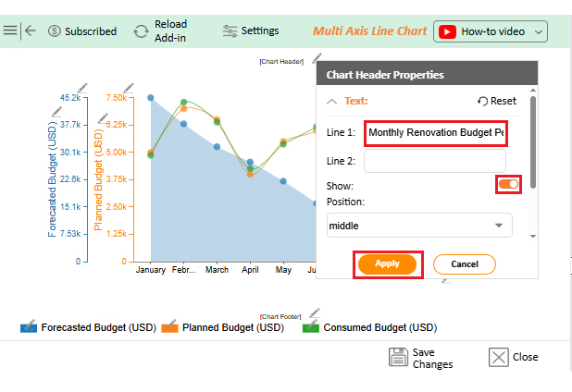Edit the Forecasted Budget legend pencil icon
Image resolution: width=572 pixels, height=392 pixels.
tap(29, 326)
